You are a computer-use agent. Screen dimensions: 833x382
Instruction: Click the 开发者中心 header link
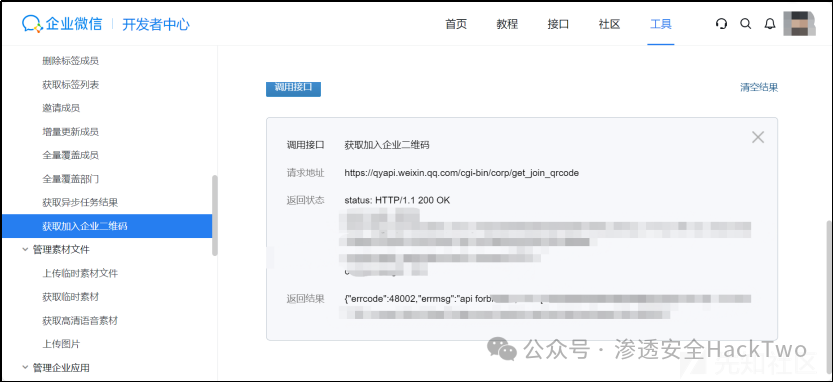(156, 24)
